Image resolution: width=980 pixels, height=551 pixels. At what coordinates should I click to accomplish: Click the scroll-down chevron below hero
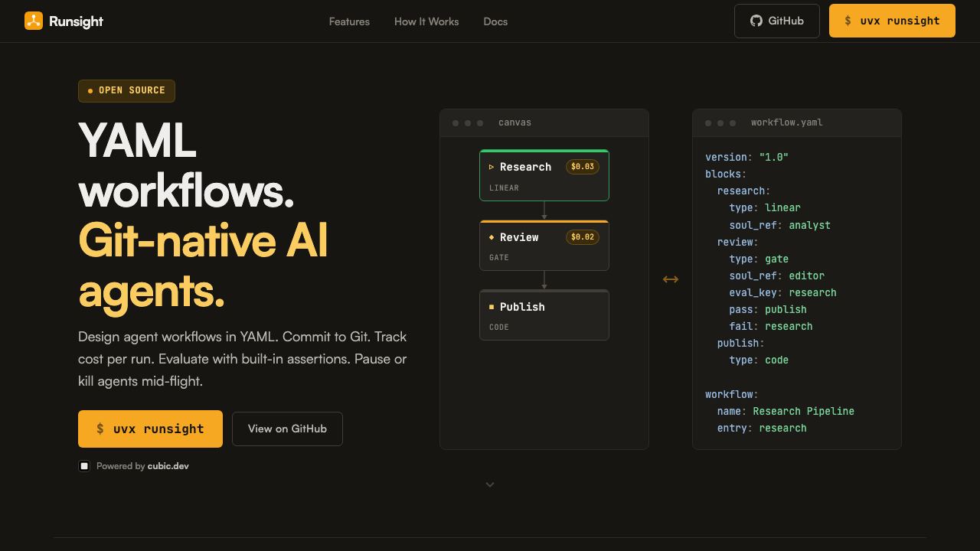coord(490,484)
